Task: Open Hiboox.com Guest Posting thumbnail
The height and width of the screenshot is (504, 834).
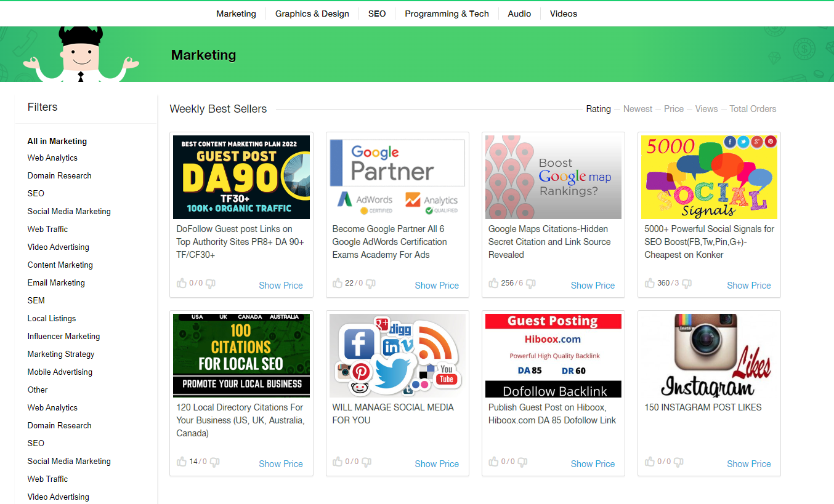Action: pyautogui.click(x=553, y=356)
